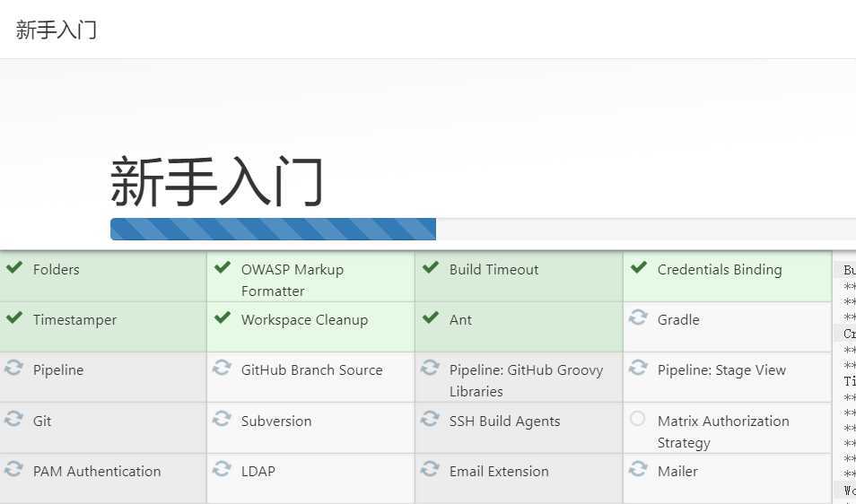The width and height of the screenshot is (856, 504).
Task: Click the sync icon next to Git
Action: pos(13,419)
